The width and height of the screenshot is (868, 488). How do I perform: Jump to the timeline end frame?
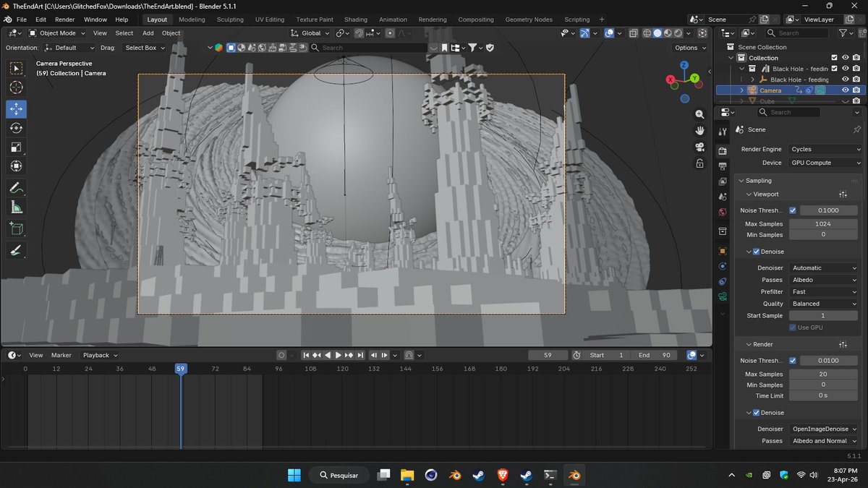[359, 355]
